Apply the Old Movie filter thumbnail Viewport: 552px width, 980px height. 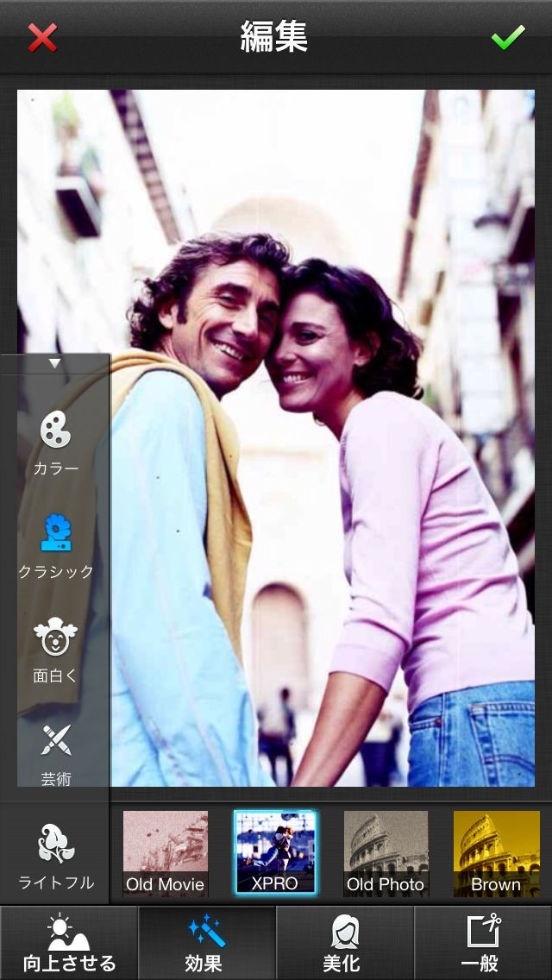166,852
